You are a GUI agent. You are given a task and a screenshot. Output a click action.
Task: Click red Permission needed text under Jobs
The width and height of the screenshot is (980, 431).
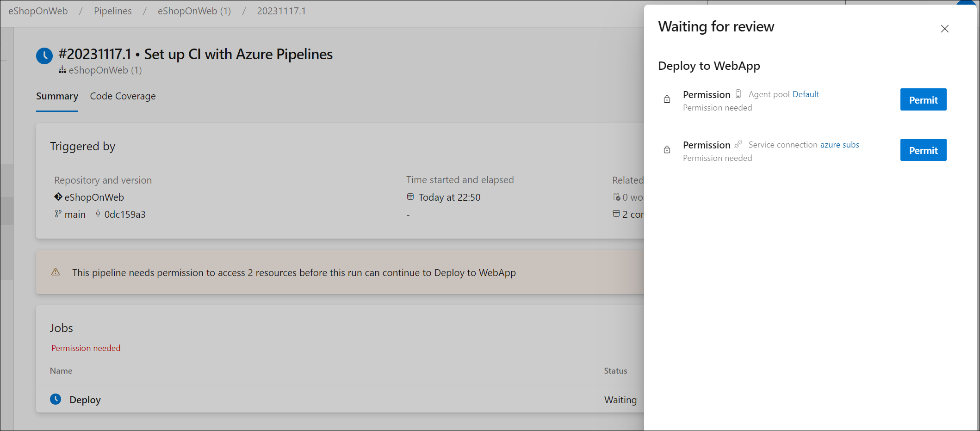tap(86, 348)
